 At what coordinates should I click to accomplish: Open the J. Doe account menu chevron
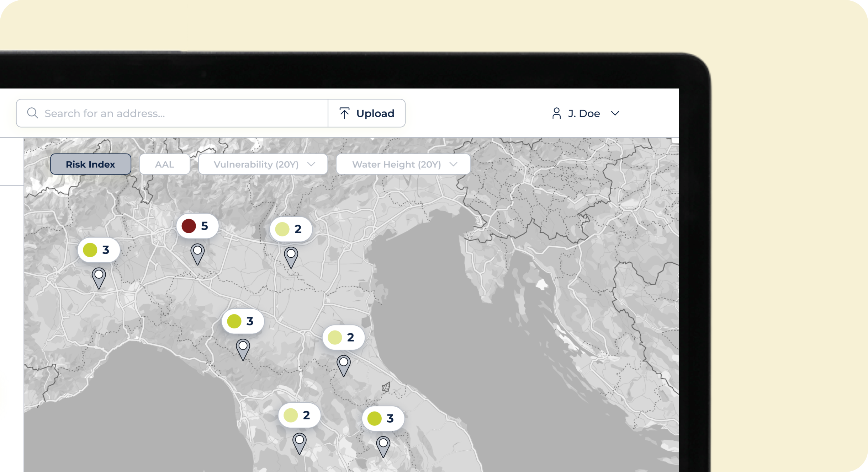[x=615, y=113]
